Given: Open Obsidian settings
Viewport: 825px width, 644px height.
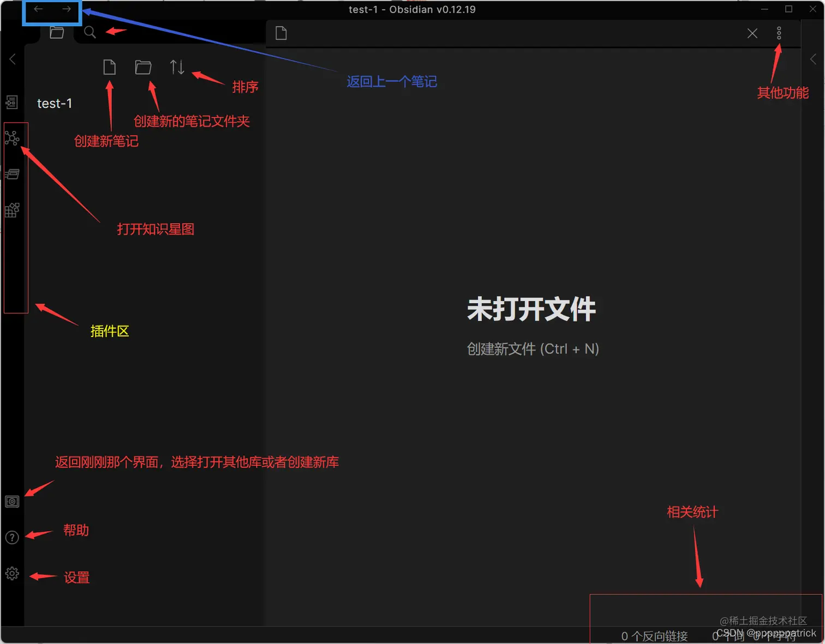Looking at the screenshot, I should 12,573.
